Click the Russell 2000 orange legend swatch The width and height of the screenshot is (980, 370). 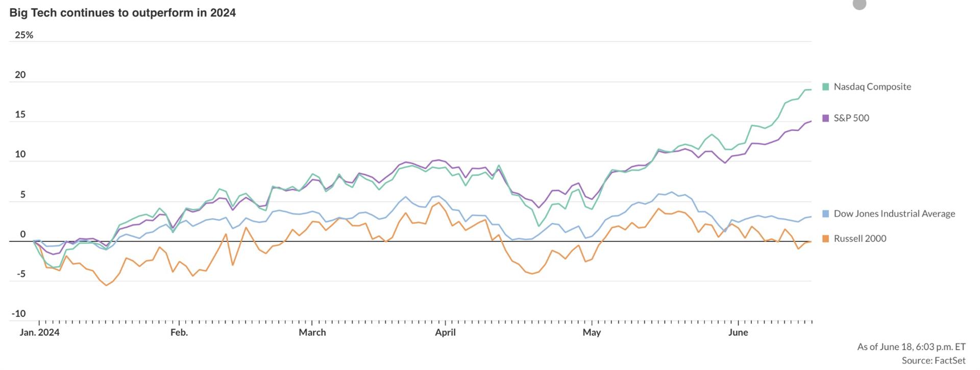tap(825, 239)
